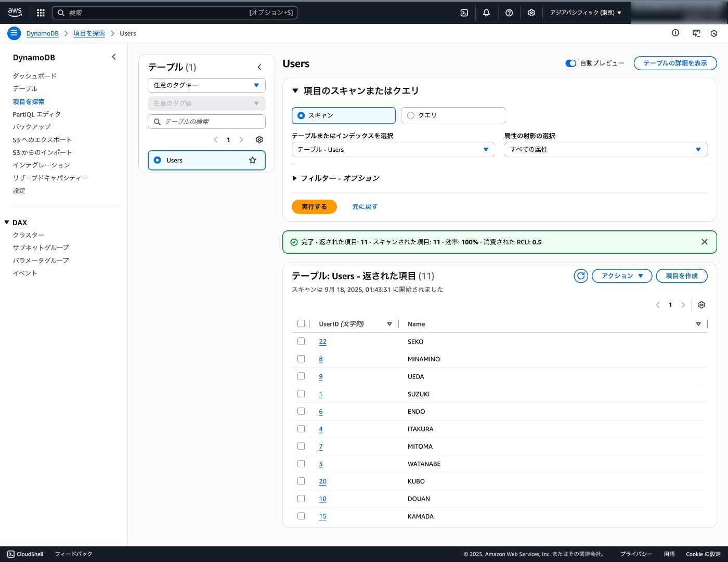
Task: Go to previous page of tables list
Action: click(216, 139)
